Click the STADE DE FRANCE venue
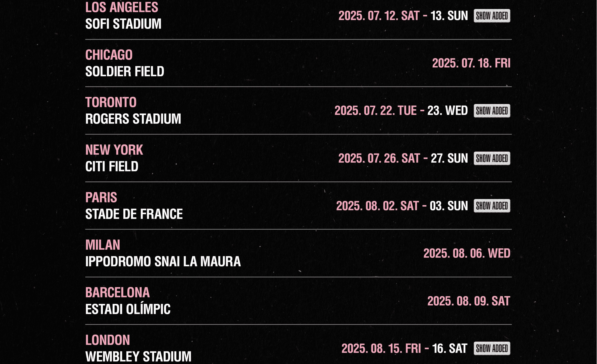 [134, 214]
